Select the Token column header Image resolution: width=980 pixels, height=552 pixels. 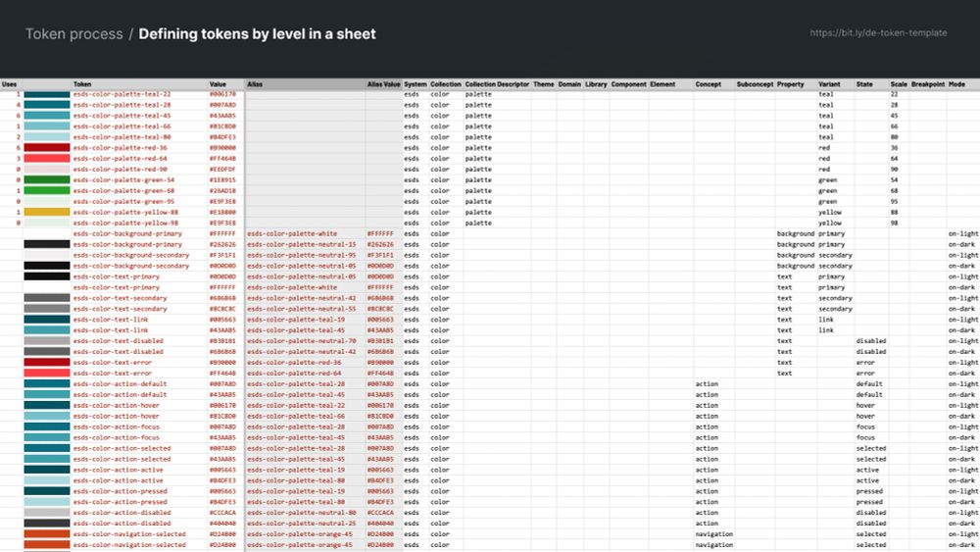[82, 83]
